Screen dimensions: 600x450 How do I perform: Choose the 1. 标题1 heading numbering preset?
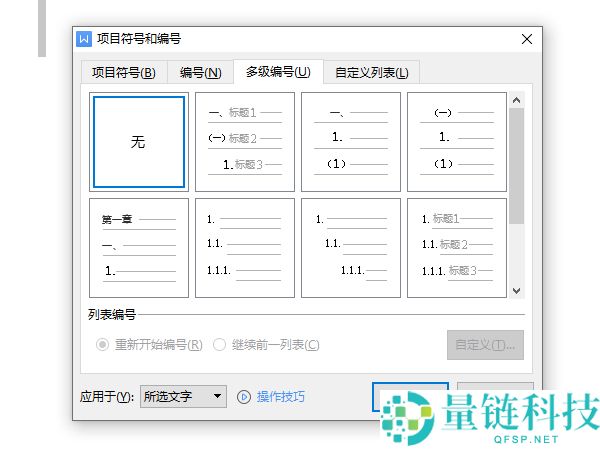click(457, 248)
